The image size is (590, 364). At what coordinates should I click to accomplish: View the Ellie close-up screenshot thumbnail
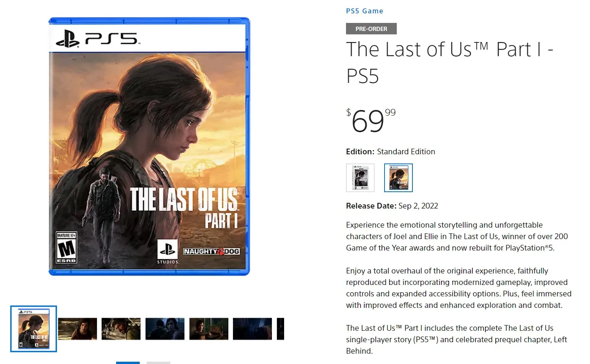(78, 329)
